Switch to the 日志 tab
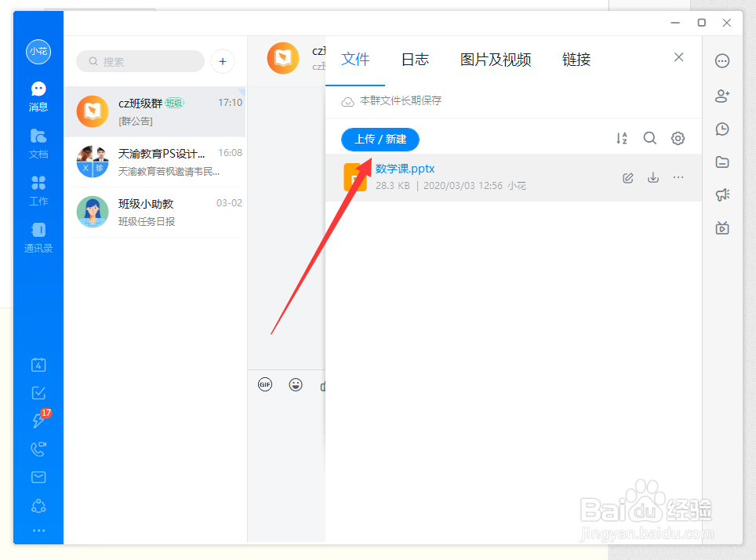Viewport: 756px width, 560px height. click(414, 59)
